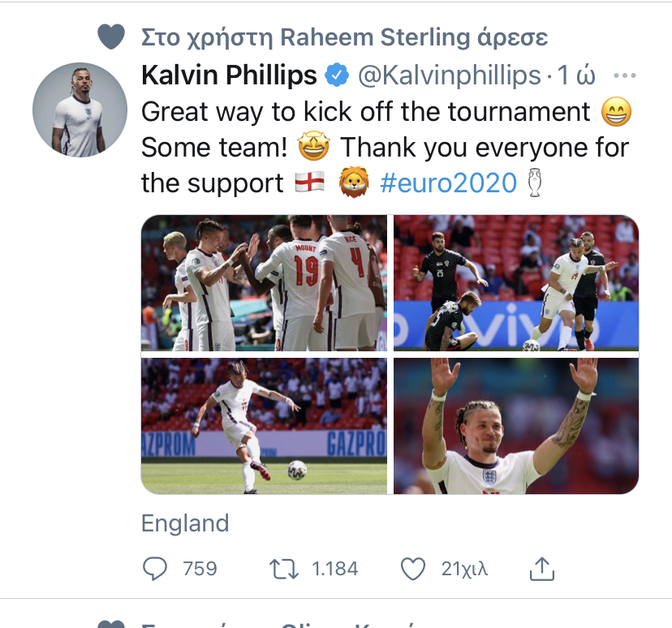View bottom-left photo of player kicking ball
Screen dimensions: 672x628
[265, 426]
